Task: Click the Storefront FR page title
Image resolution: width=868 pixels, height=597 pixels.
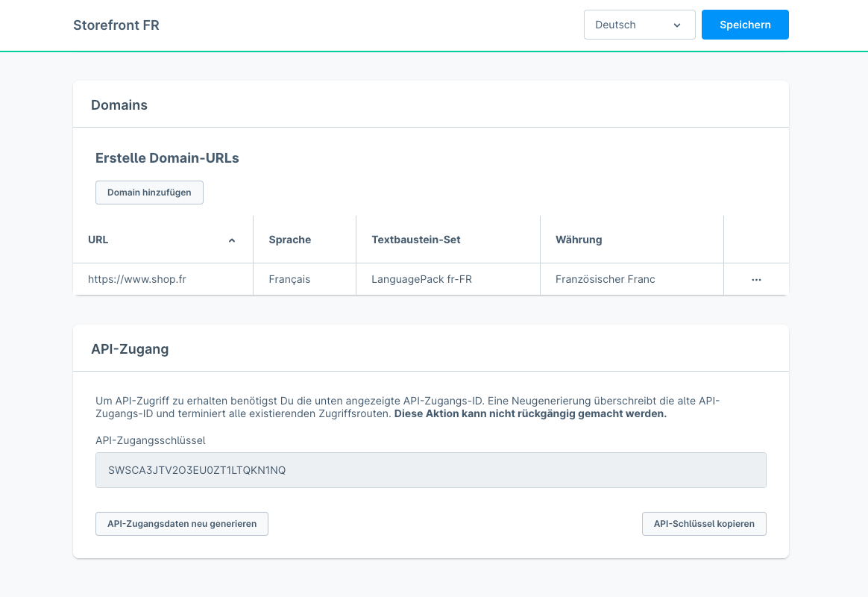Action: [116, 25]
